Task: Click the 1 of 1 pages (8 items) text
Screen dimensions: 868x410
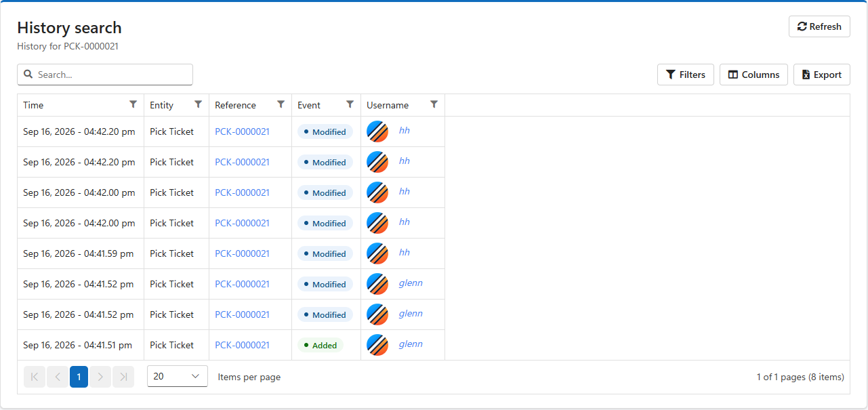Action: click(x=800, y=377)
